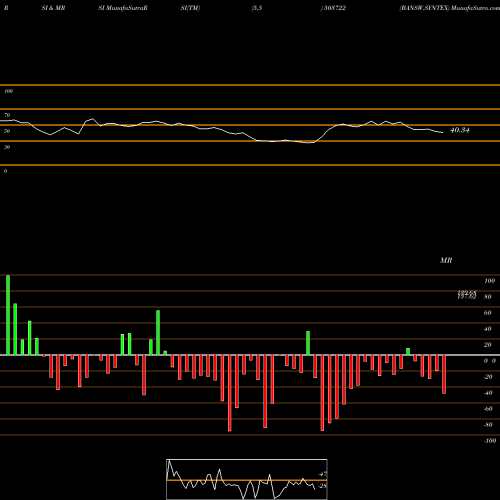Click the (BANSW.SYNTEX) MunafaSutra.com header text
Viewport: 500px width, 500px height.
[x=449, y=8]
